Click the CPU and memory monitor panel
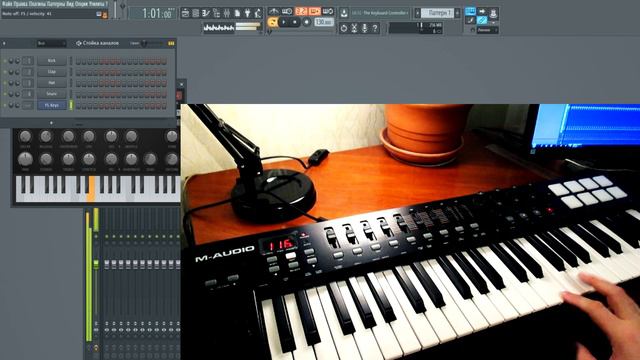 coord(416,28)
